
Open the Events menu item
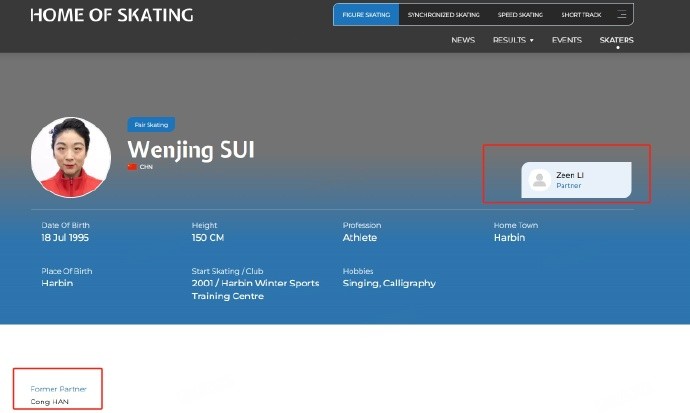pyautogui.click(x=567, y=40)
